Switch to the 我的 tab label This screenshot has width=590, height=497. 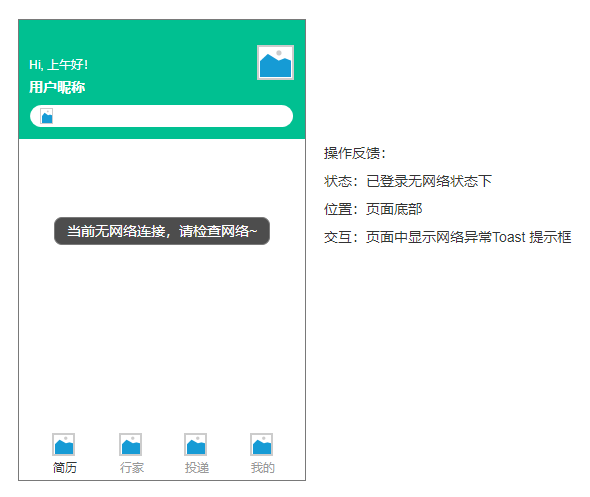[263, 468]
